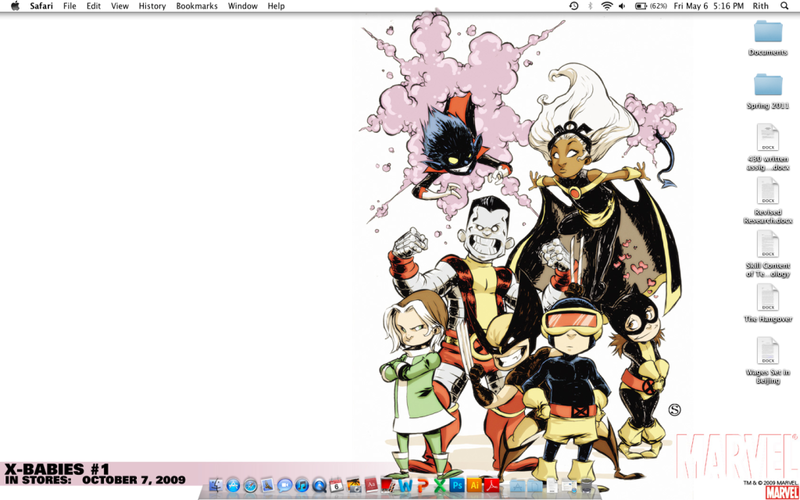
Task: Open the volume control in menu bar
Action: [622, 6]
